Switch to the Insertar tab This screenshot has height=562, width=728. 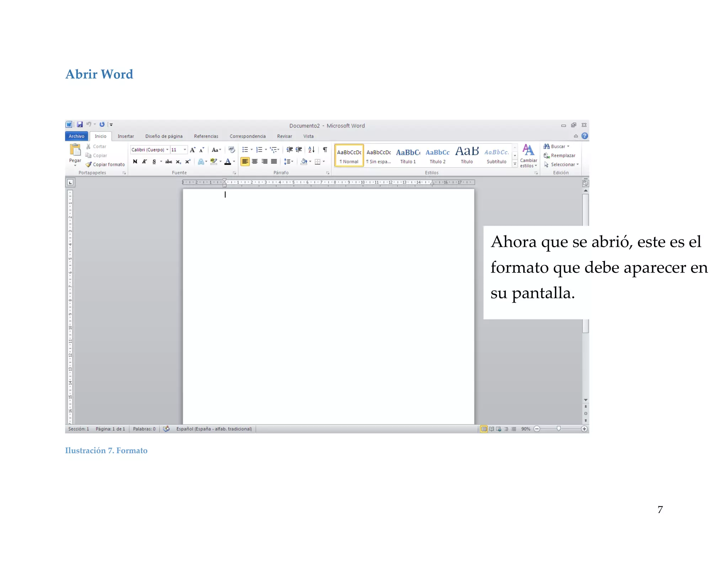126,136
